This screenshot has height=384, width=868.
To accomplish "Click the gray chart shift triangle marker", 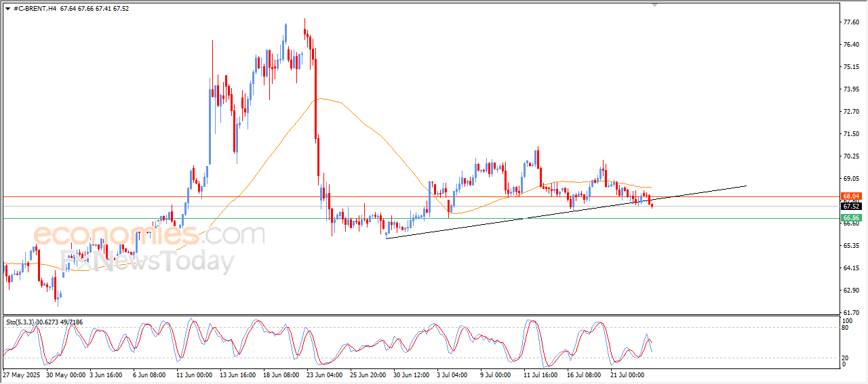I will pos(654,5).
